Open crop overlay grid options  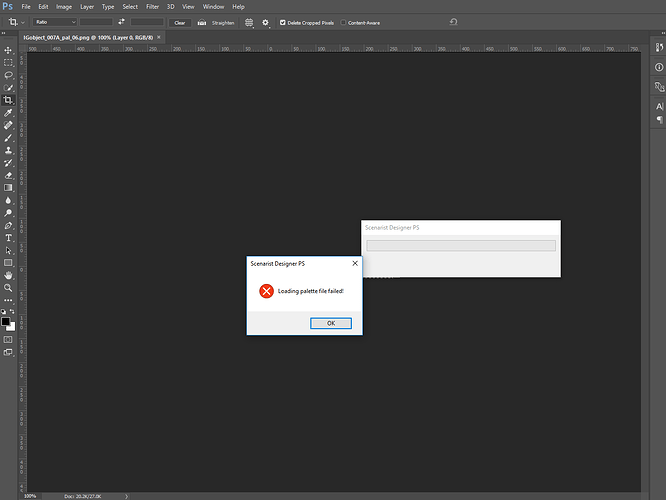click(x=249, y=23)
